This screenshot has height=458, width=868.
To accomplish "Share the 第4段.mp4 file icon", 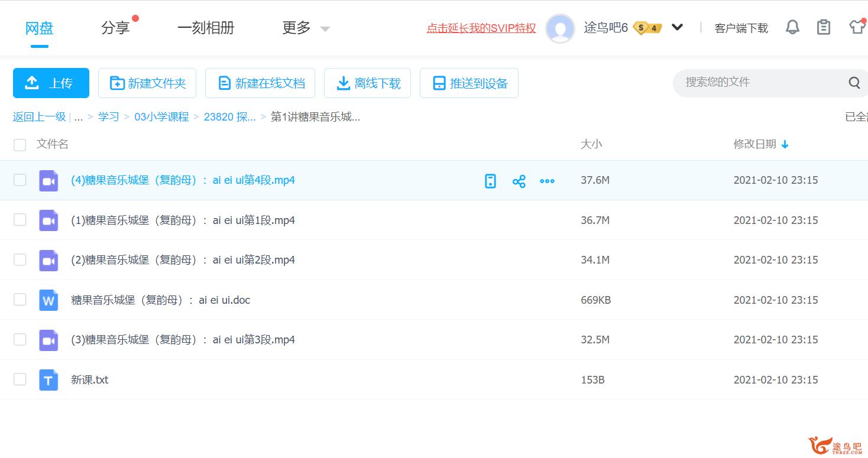I will (519, 181).
